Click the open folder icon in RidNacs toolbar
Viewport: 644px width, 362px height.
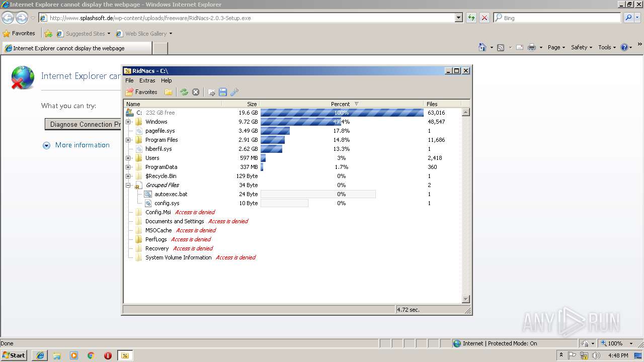[169, 92]
